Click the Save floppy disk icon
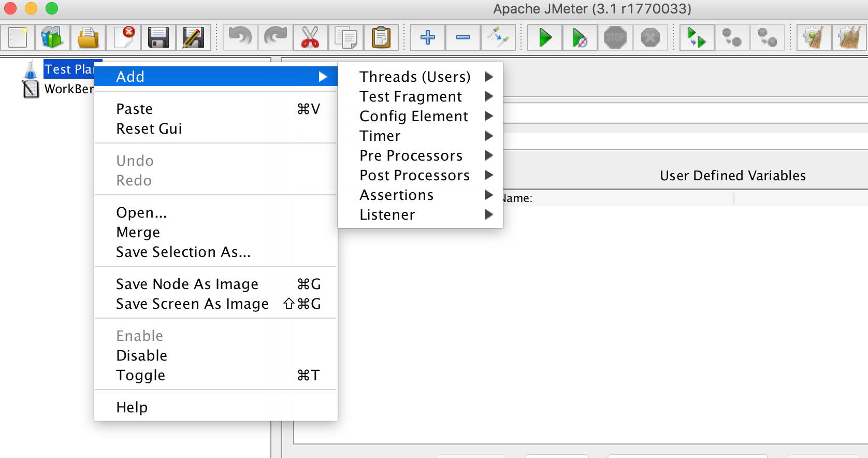Image resolution: width=868 pixels, height=458 pixels. [x=158, y=37]
